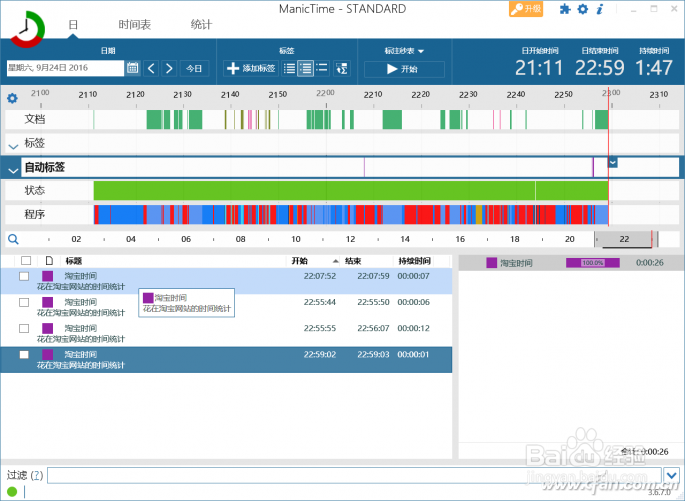Click summary duration 0:00:26 next to 淘宝时间
Viewport: 685px width, 501px height.
[650, 263]
